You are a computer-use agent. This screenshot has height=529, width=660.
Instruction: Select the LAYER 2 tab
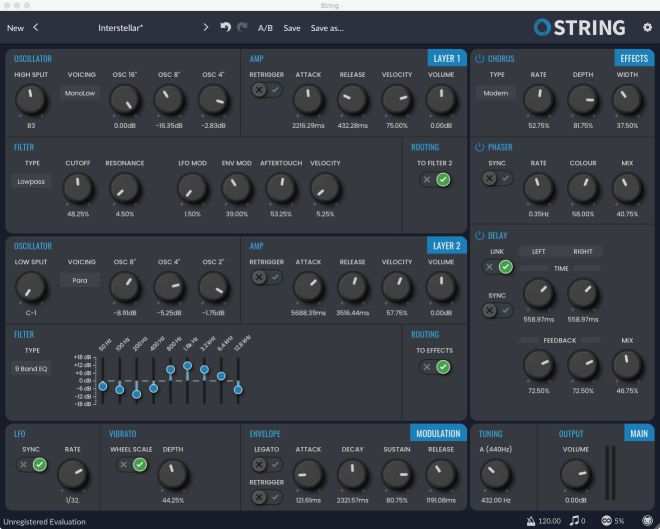click(x=447, y=246)
